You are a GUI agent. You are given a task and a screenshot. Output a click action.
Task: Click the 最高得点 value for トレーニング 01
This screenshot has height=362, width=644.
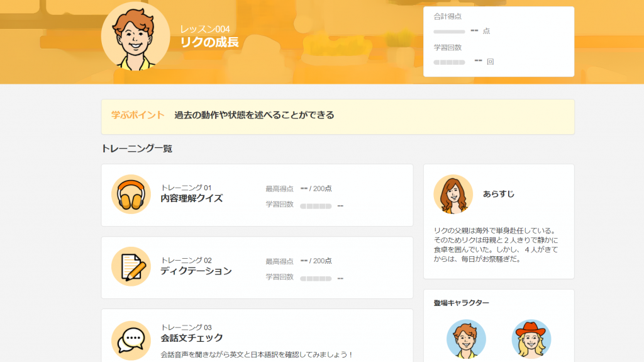(x=316, y=188)
